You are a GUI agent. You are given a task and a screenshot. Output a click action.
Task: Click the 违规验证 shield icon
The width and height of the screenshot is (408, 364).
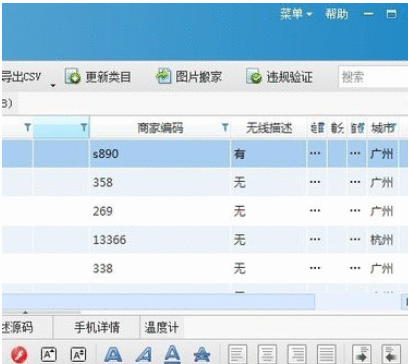[254, 77]
